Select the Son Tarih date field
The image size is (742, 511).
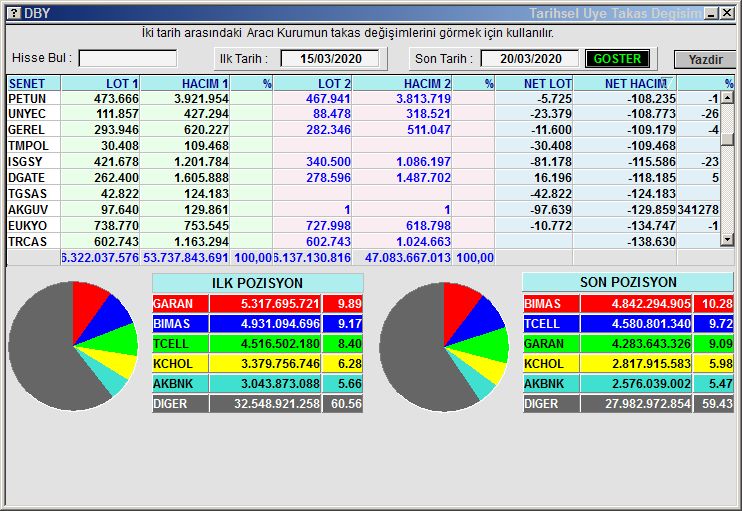tap(530, 59)
